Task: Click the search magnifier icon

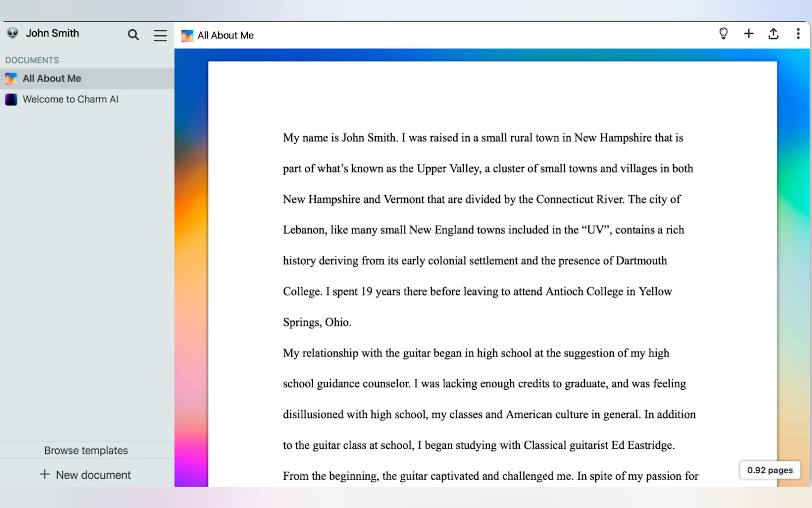Action: [133, 35]
